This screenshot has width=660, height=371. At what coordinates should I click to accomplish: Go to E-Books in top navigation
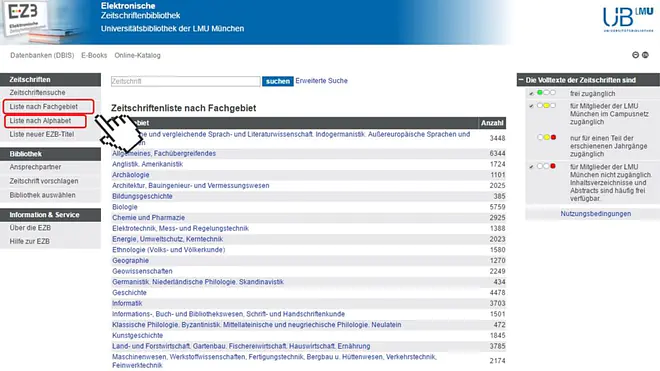click(x=94, y=55)
